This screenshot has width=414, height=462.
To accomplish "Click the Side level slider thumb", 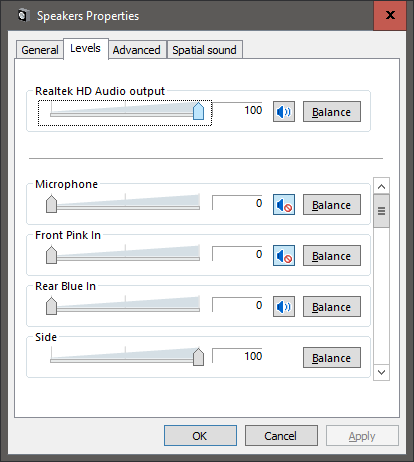I will click(x=198, y=357).
